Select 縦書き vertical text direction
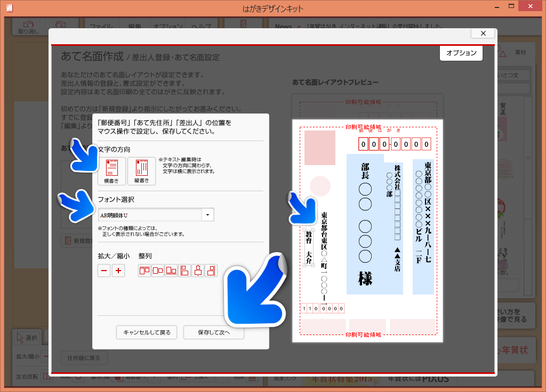Image resolution: width=546 pixels, height=392 pixels. (141, 171)
